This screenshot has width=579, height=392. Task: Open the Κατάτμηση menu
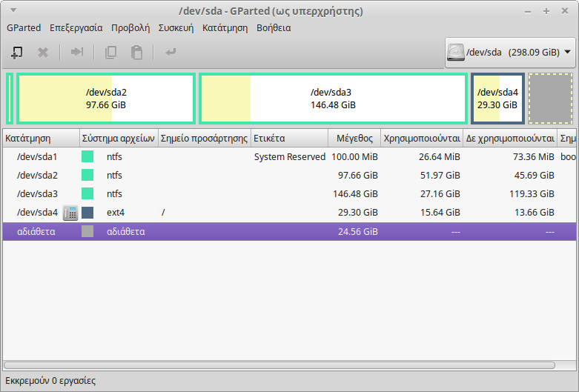pos(225,28)
